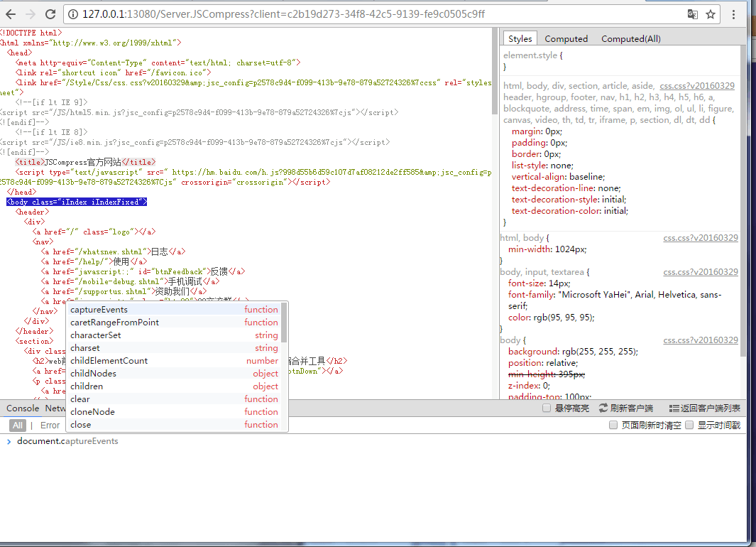Toggle 显示时间戳 checkbox

(689, 425)
